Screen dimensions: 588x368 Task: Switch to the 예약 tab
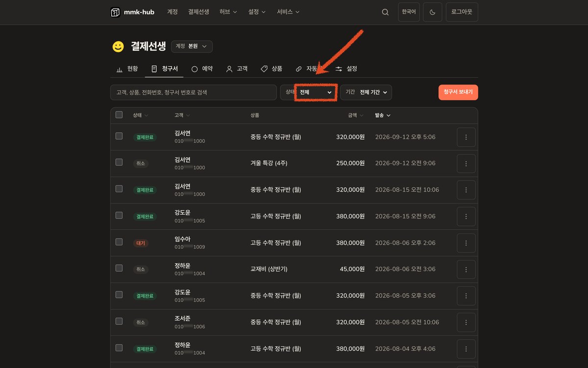(x=202, y=69)
